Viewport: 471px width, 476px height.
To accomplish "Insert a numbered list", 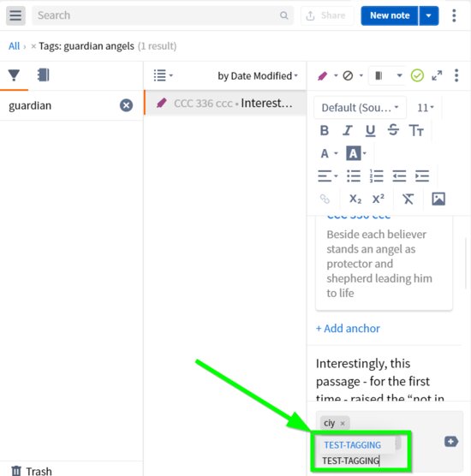I will (x=376, y=176).
